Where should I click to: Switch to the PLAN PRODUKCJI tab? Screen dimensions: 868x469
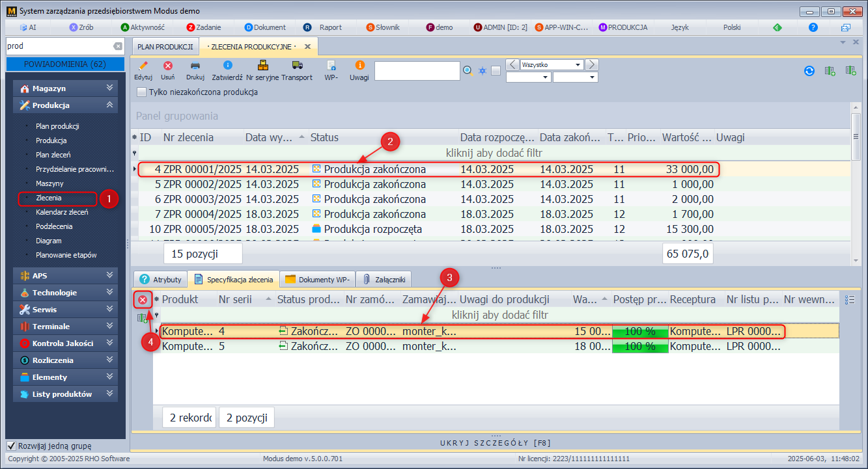[x=165, y=47]
